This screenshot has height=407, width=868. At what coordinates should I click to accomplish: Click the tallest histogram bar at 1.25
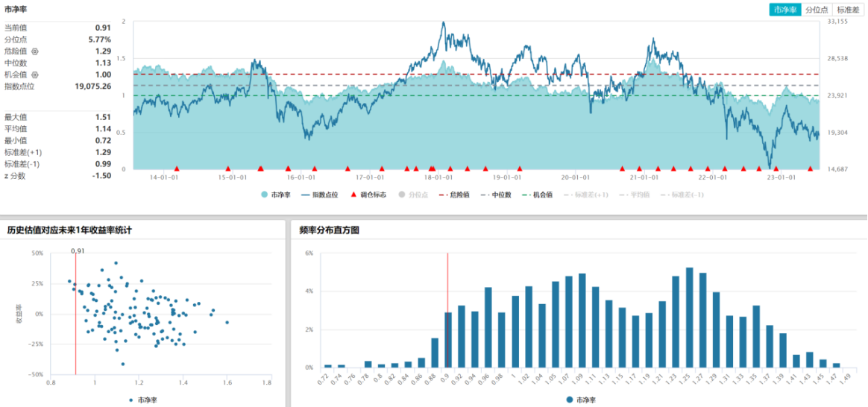pos(689,318)
